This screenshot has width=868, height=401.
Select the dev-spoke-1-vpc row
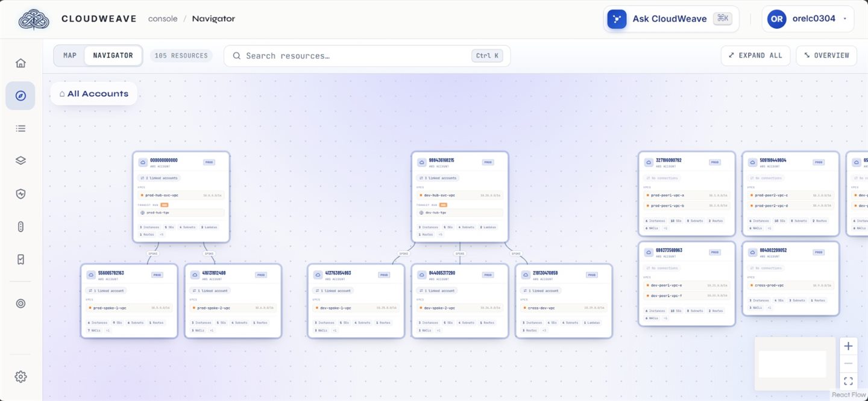pos(356,308)
